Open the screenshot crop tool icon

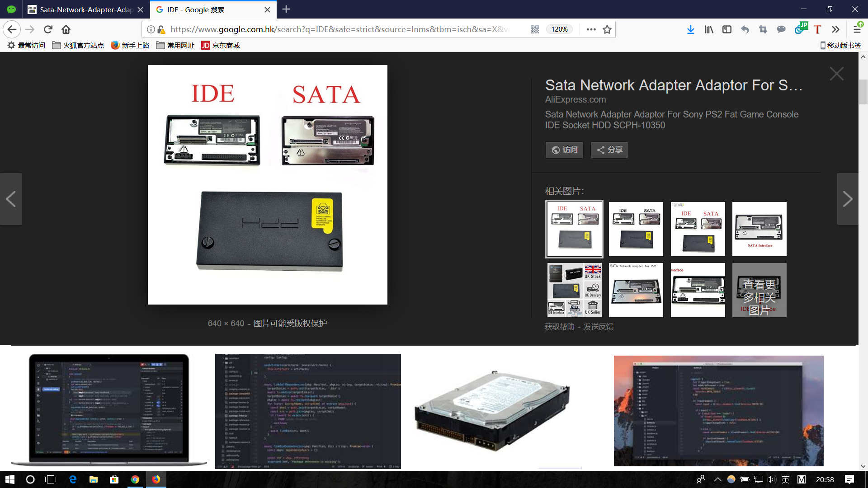pyautogui.click(x=763, y=29)
